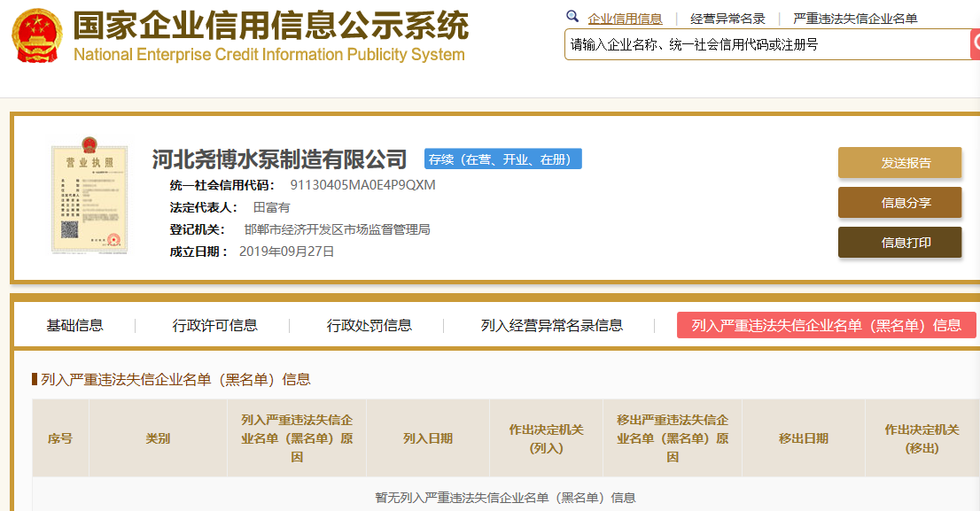Open the 列入严重违法失信企业名单（黑名单）信息 tab

[x=826, y=326]
